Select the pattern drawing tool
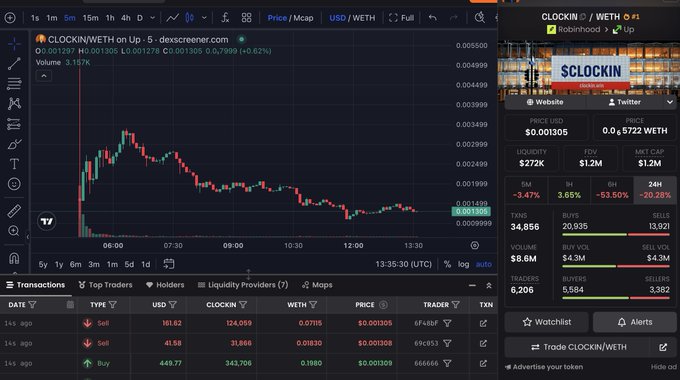The image size is (680, 380). click(14, 103)
